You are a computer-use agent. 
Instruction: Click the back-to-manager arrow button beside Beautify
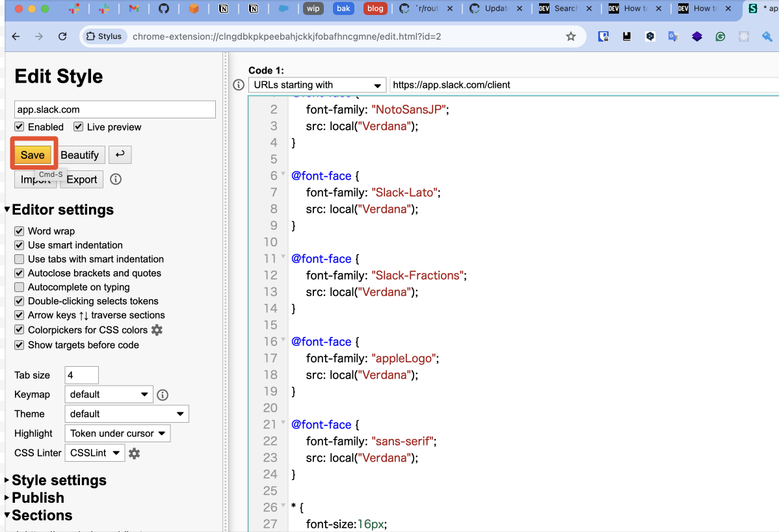[120, 155]
